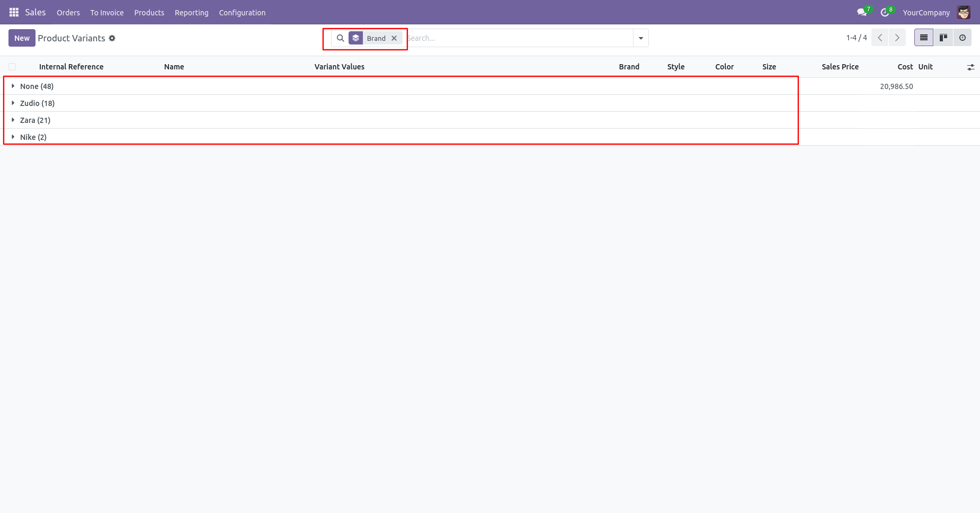
Task: Switch to activity view
Action: click(x=963, y=38)
